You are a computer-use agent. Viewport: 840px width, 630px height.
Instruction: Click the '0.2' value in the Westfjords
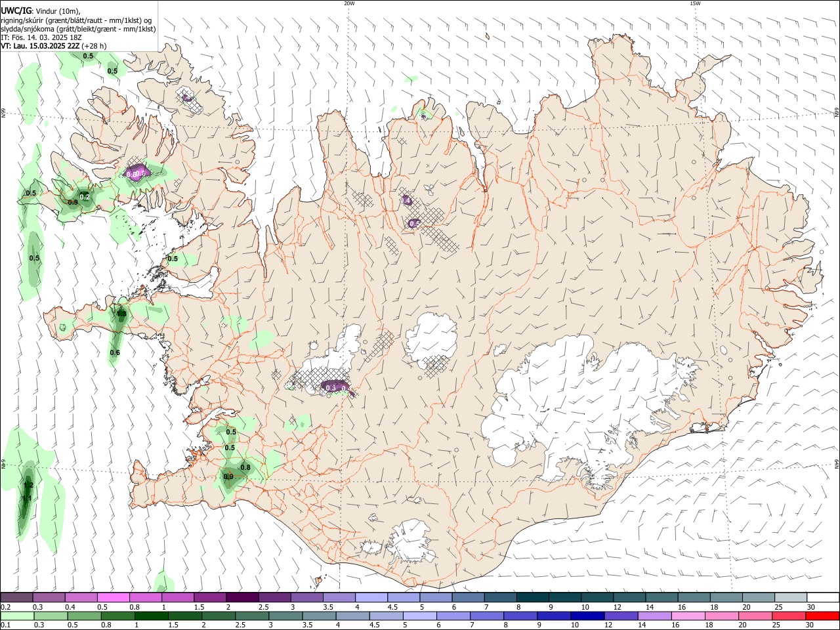pos(84,196)
